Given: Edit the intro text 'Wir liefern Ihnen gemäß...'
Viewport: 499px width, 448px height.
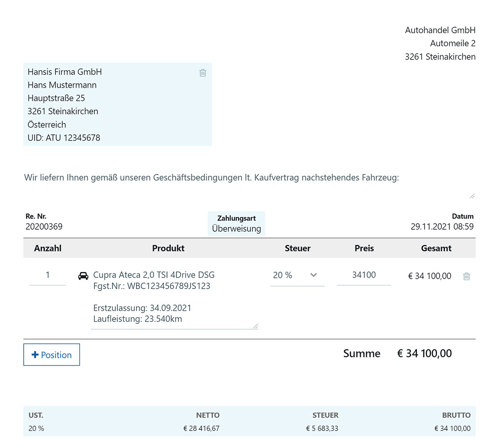Looking at the screenshot, I should [x=249, y=183].
